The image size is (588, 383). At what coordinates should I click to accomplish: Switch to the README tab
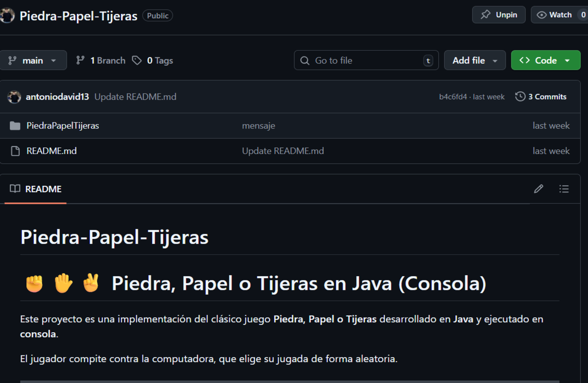pyautogui.click(x=43, y=189)
